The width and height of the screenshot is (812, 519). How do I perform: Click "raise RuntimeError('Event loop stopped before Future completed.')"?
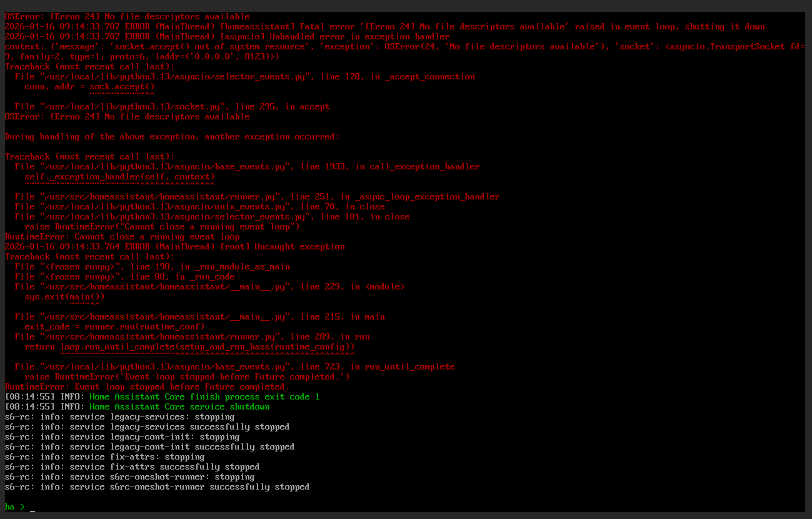[x=187, y=377]
